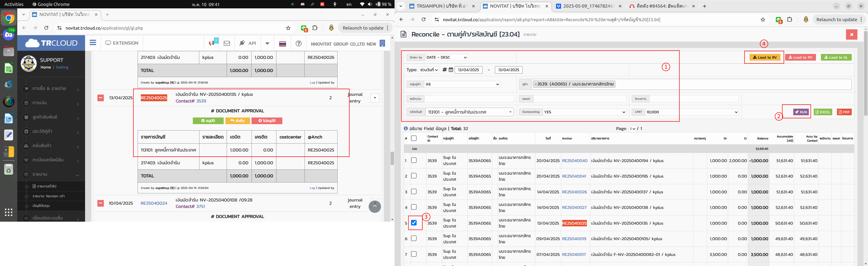The width and height of the screenshot is (868, 266).
Task: Click the พนักงาน input field
Action: pos(469,99)
